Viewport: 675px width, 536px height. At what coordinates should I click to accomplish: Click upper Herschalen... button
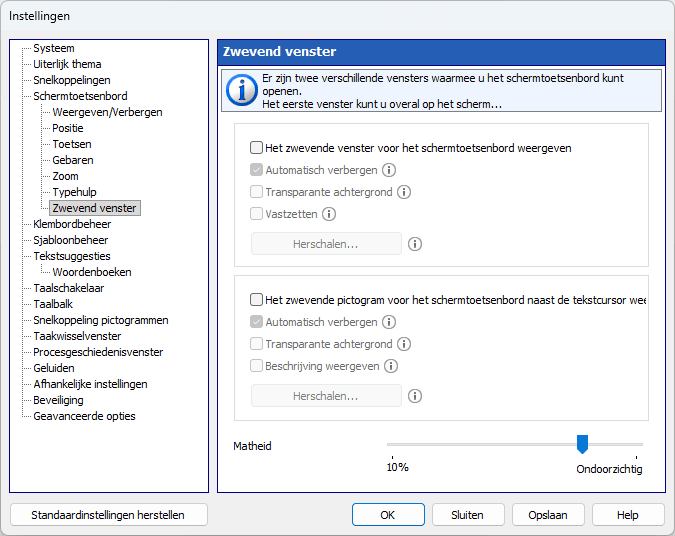pos(326,244)
